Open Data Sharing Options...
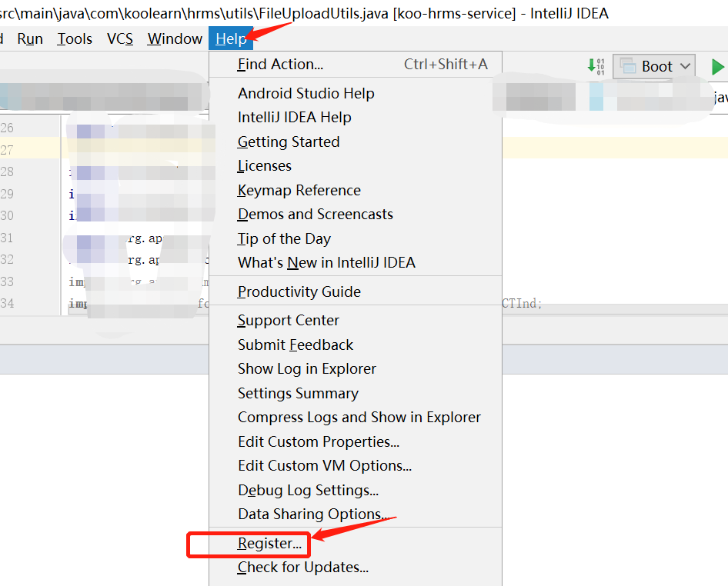The width and height of the screenshot is (728, 586). point(356,514)
